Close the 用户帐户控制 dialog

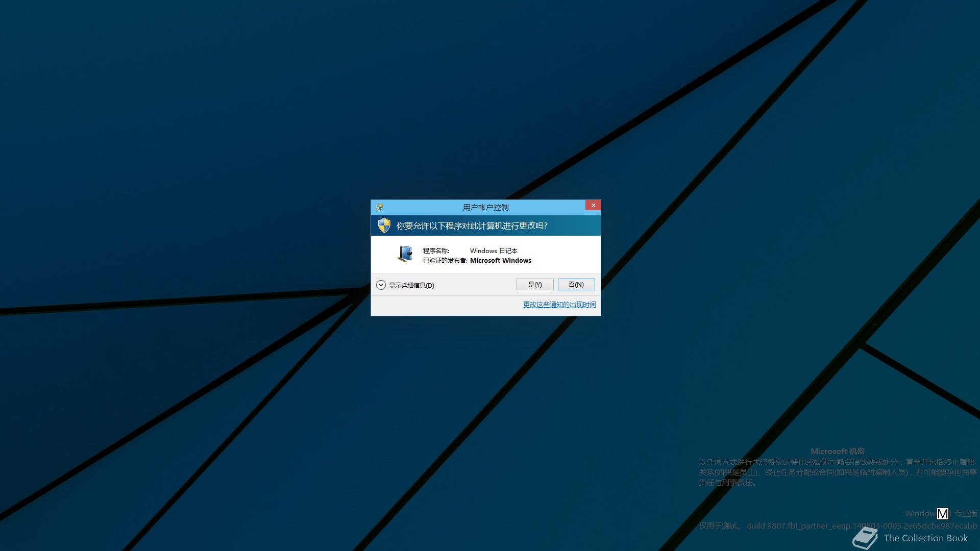(593, 205)
